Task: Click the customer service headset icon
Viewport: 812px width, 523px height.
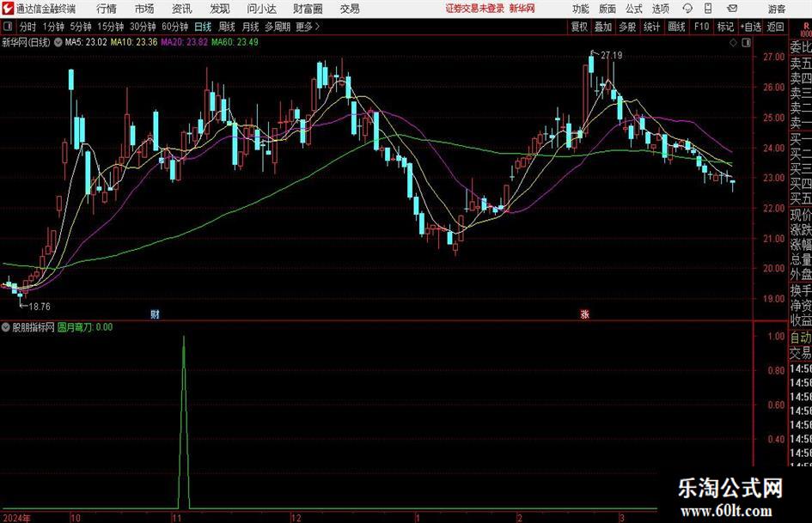Action: 687,9
